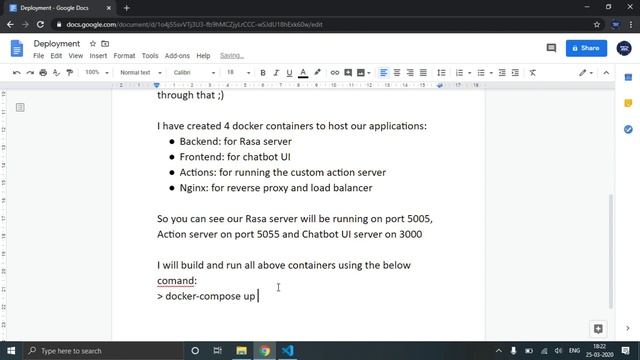Click the Share button
This screenshot has height=360, width=640.
[586, 48]
